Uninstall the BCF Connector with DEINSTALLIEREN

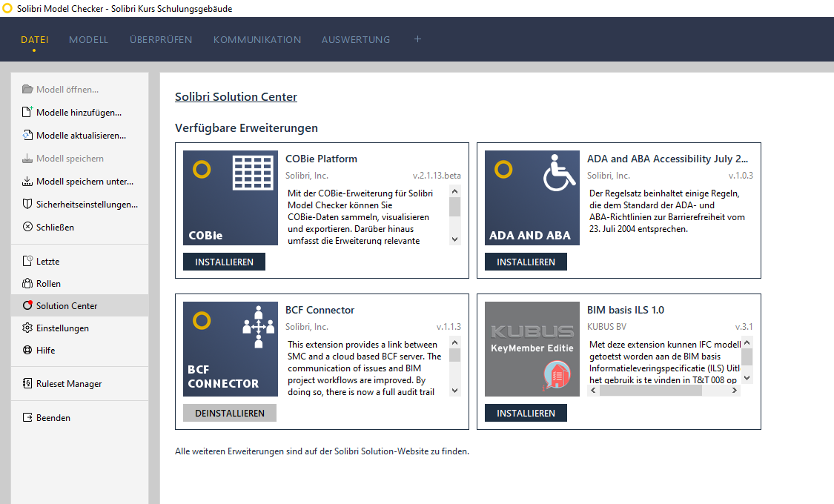coord(230,413)
